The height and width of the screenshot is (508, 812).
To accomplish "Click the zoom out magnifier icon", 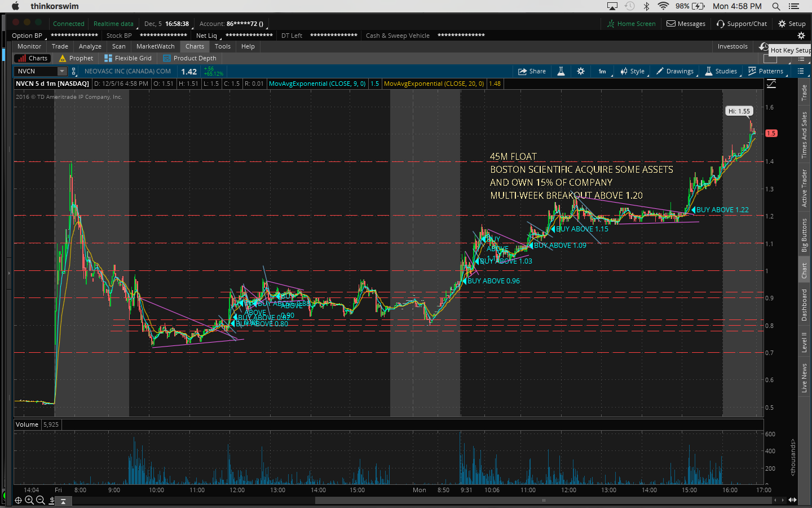I will click(41, 500).
